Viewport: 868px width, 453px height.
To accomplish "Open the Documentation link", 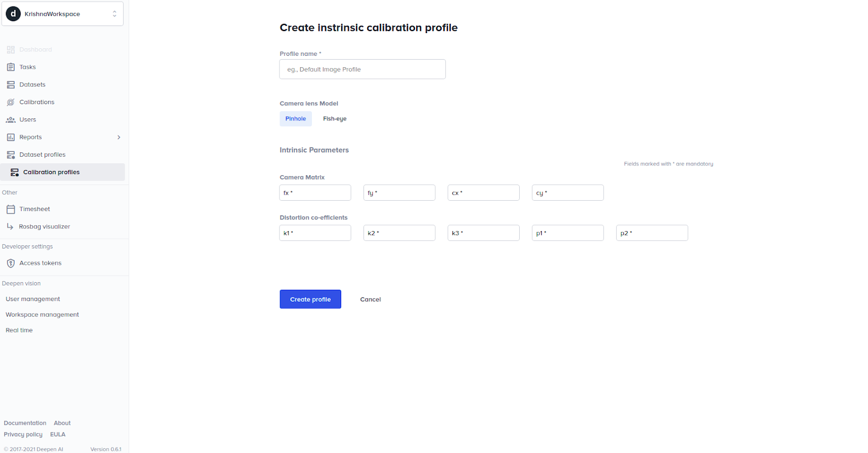I will coord(25,423).
